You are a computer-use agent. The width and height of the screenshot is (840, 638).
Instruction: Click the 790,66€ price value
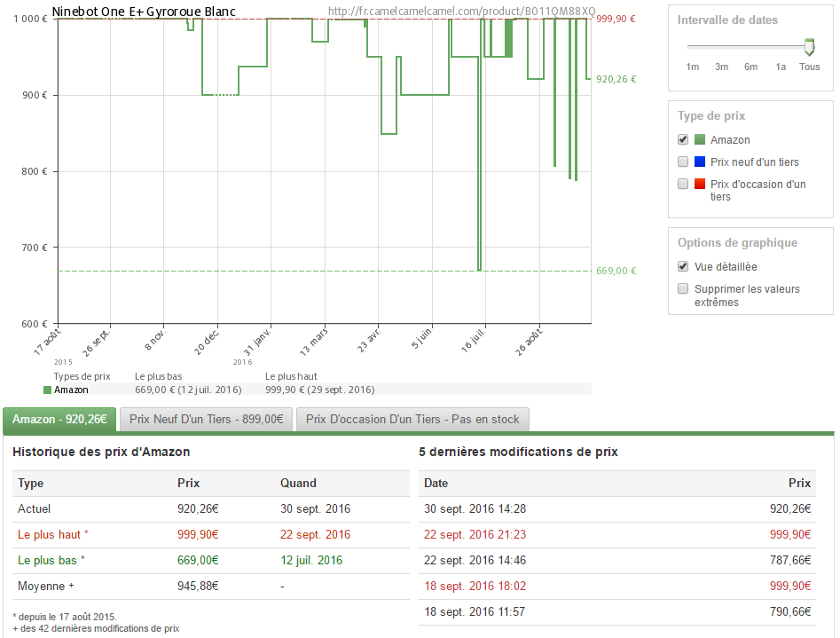point(790,611)
